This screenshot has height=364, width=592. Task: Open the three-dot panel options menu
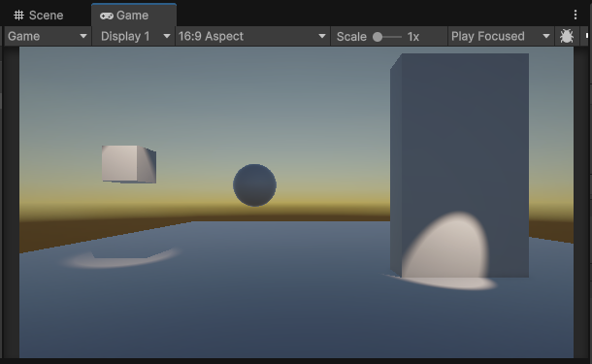[x=575, y=15]
